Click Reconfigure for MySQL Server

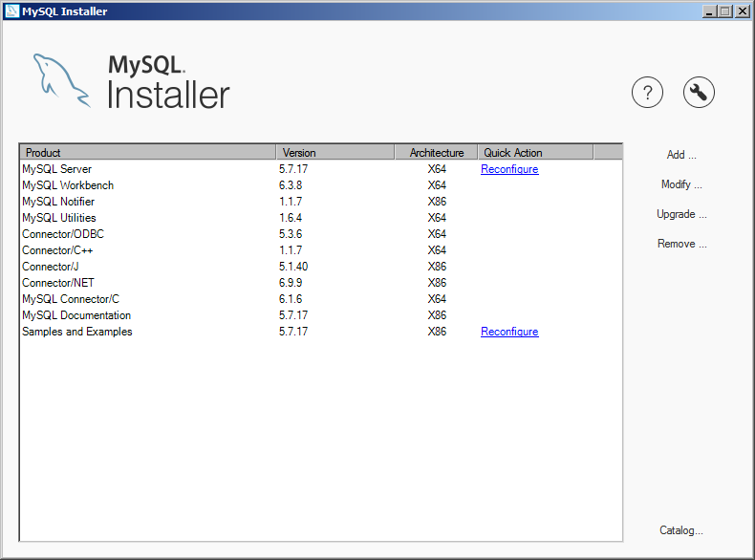pos(509,169)
